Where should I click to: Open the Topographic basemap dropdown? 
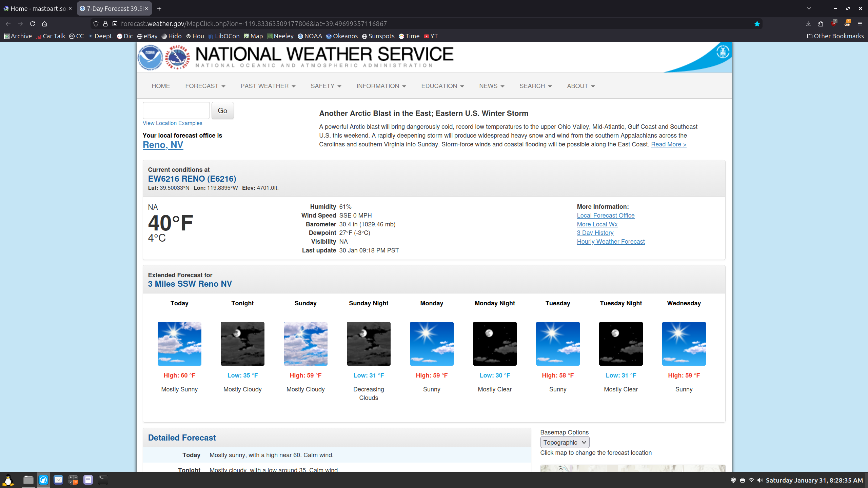[565, 442]
